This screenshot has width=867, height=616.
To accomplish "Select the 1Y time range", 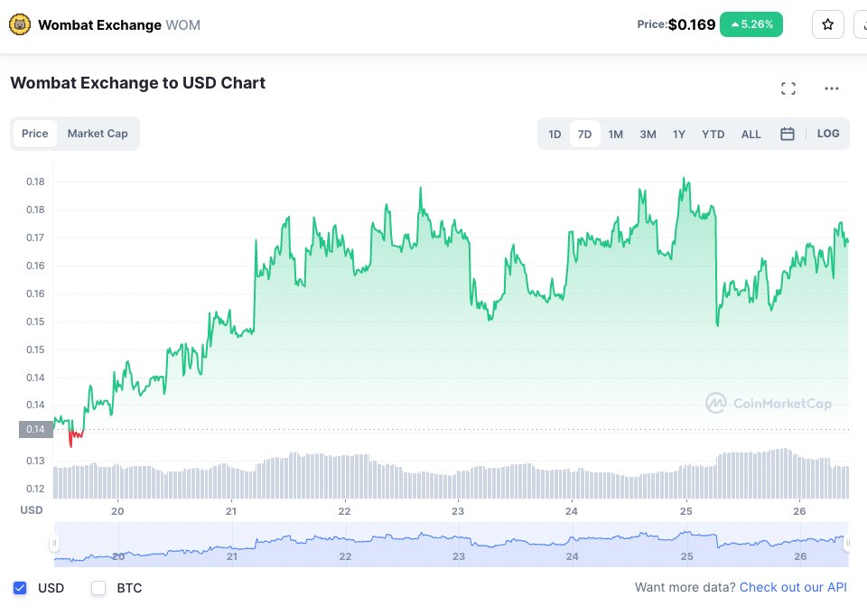I will (x=679, y=135).
